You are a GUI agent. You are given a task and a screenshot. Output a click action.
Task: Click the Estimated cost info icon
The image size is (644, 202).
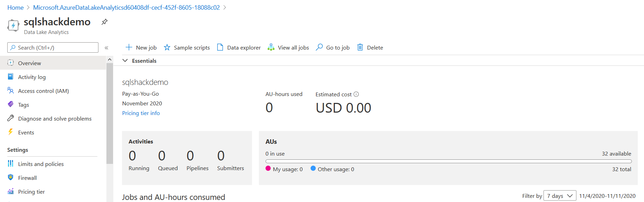[x=356, y=94]
